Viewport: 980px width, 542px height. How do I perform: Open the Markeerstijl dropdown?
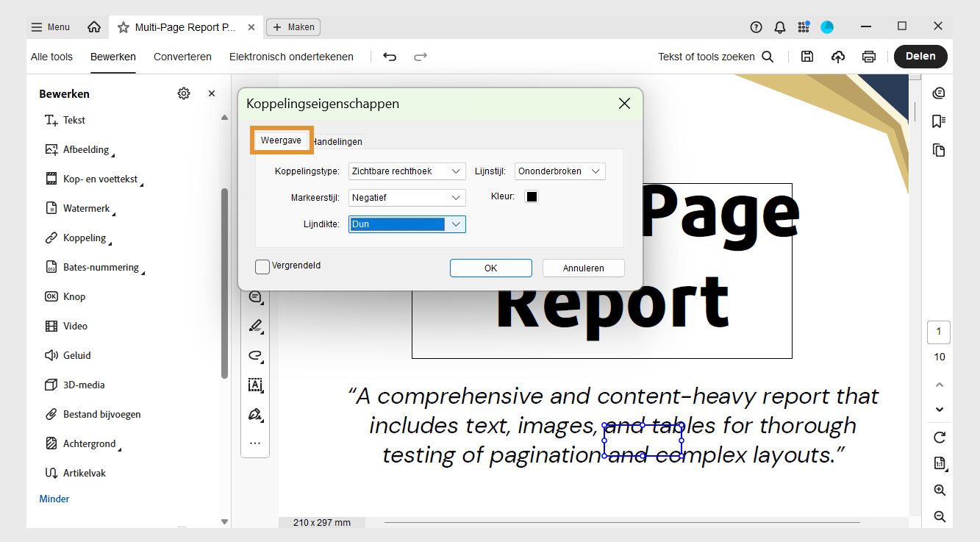[x=407, y=198]
